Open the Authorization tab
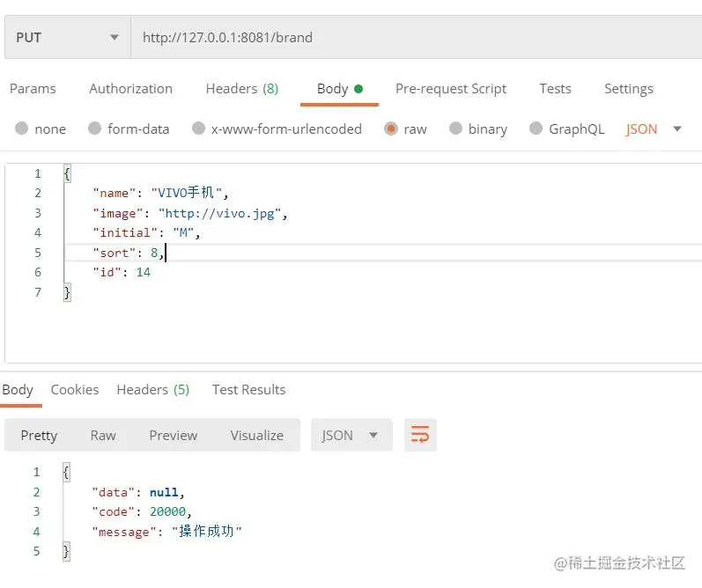 coord(130,89)
